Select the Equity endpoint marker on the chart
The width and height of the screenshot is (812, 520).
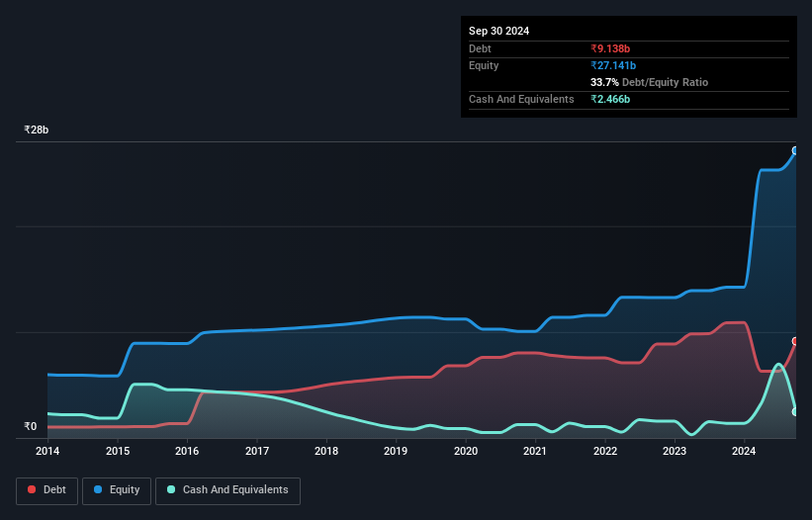click(x=795, y=150)
